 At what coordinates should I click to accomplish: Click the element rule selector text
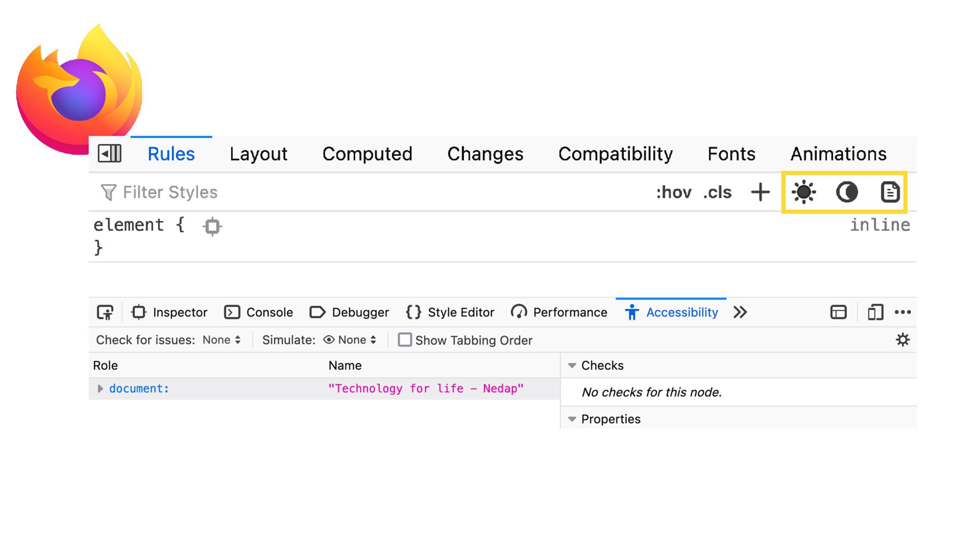click(129, 225)
